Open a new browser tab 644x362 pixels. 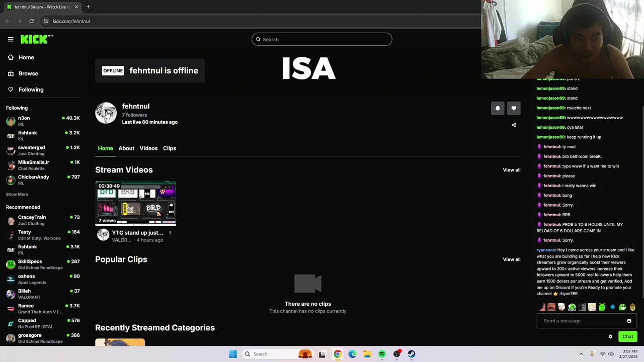(88, 7)
